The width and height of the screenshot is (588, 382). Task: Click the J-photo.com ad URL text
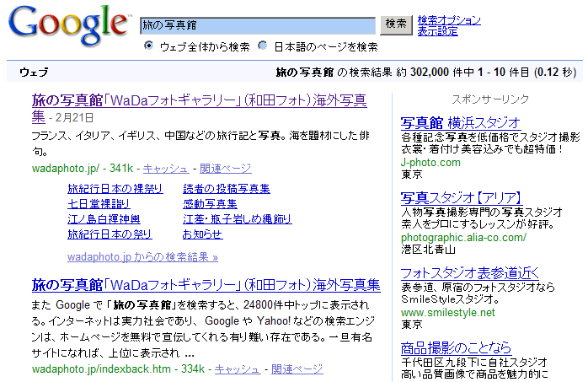click(x=430, y=163)
